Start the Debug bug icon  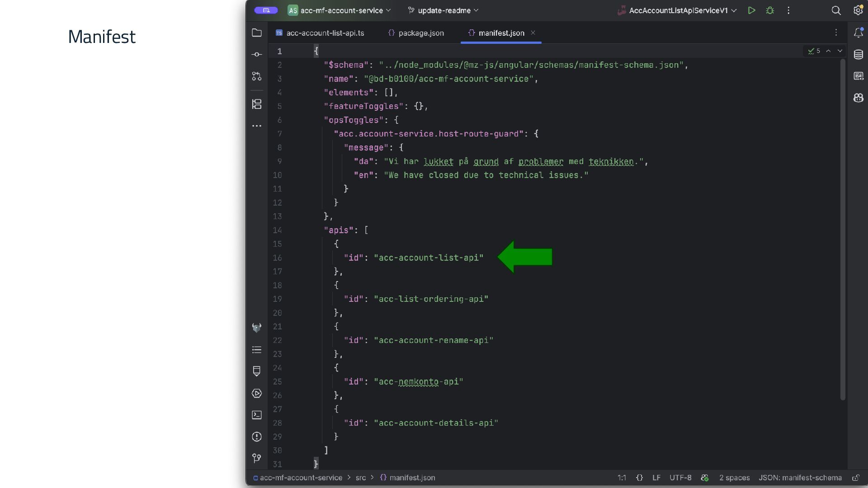click(x=770, y=10)
